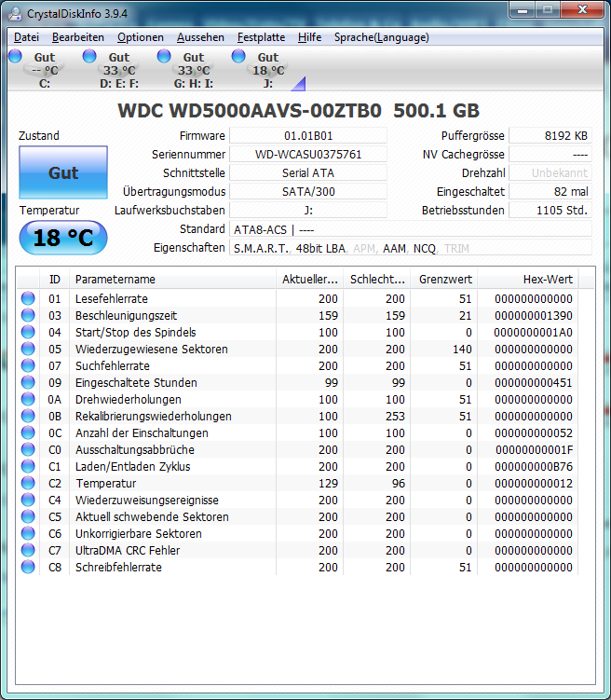Open the Bearbeiten menu
The image size is (611, 700).
(x=78, y=37)
